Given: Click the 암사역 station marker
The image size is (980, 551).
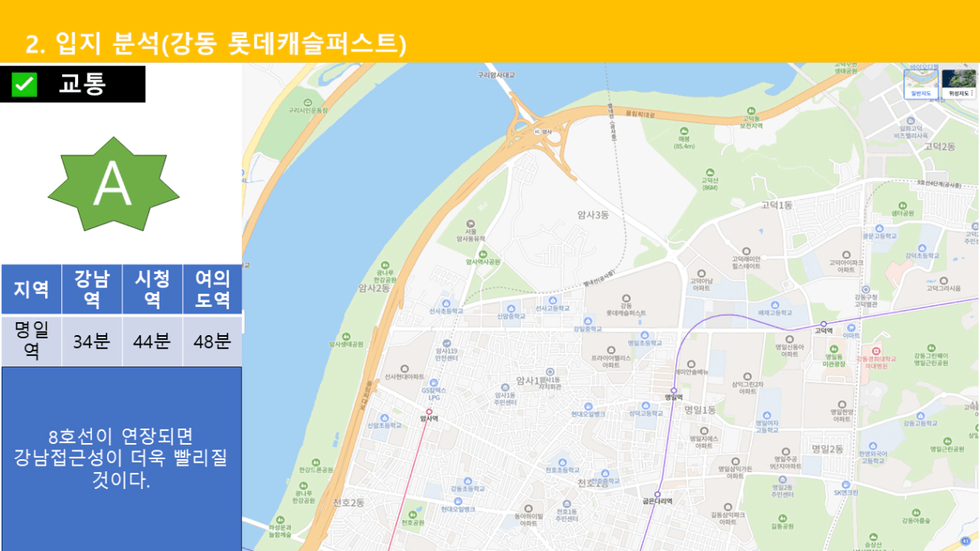Looking at the screenshot, I should [x=429, y=412].
